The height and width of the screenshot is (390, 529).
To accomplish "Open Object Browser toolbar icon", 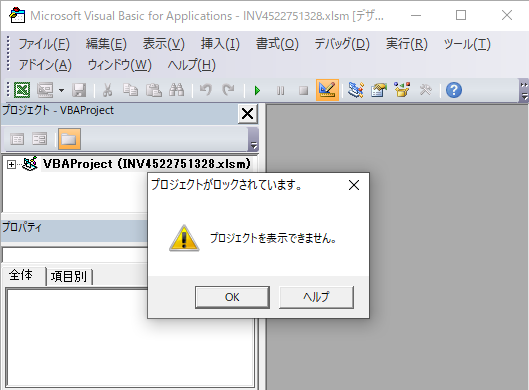I will tap(402, 90).
